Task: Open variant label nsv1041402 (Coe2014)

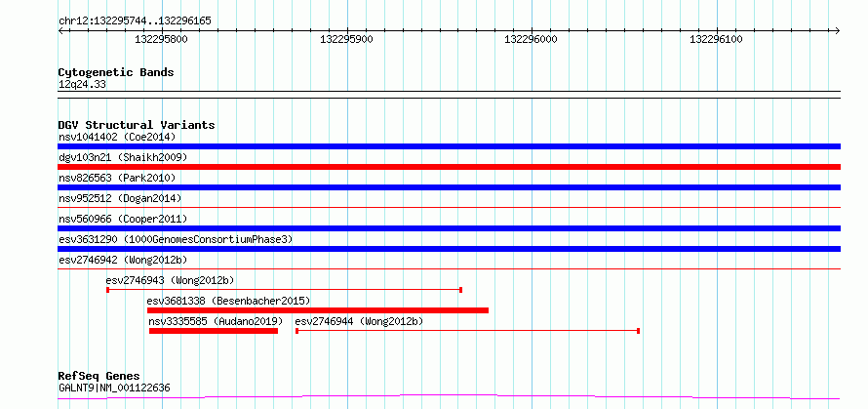Action: tap(117, 137)
